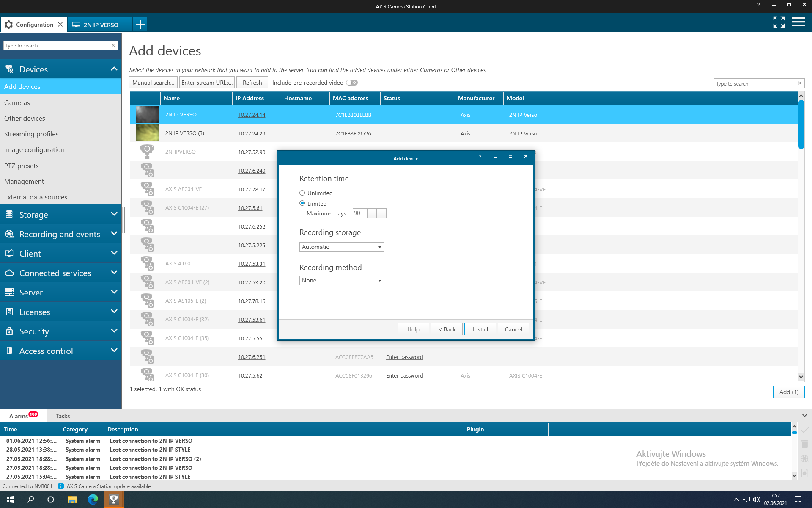Open Image configuration page
The image size is (812, 508).
point(60,149)
